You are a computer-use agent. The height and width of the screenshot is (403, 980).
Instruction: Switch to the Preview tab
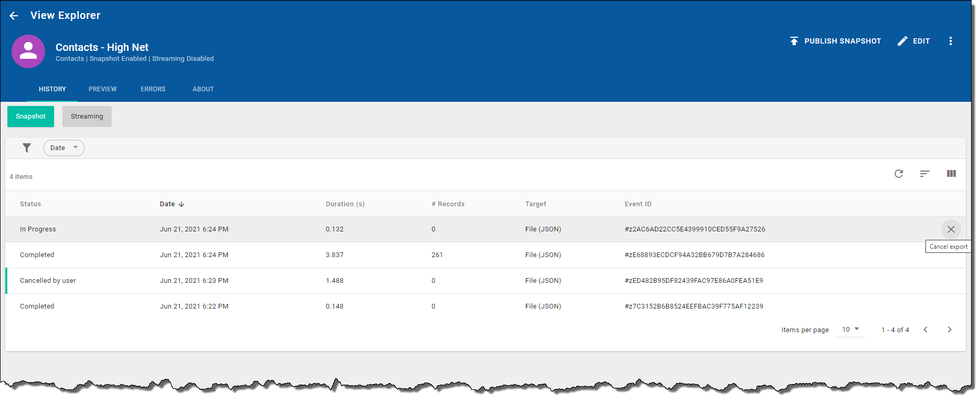click(x=103, y=89)
